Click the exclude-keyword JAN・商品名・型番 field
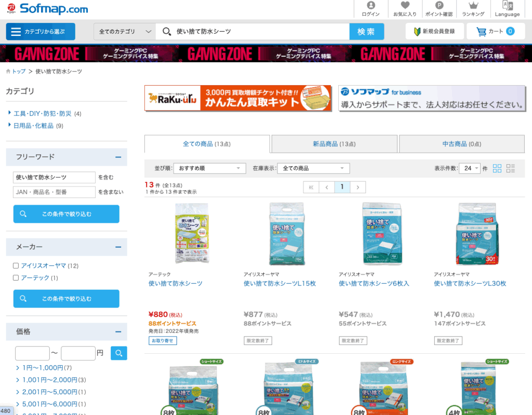The height and width of the screenshot is (415, 532). tap(54, 192)
